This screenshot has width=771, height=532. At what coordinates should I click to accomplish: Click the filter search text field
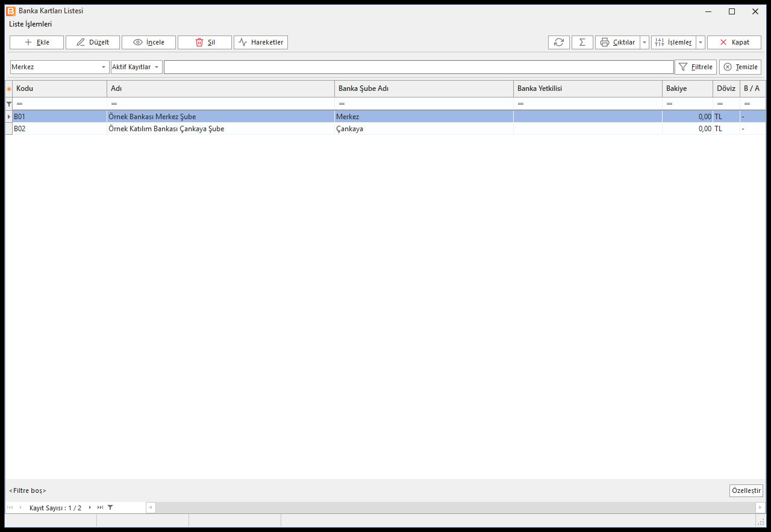tap(419, 67)
